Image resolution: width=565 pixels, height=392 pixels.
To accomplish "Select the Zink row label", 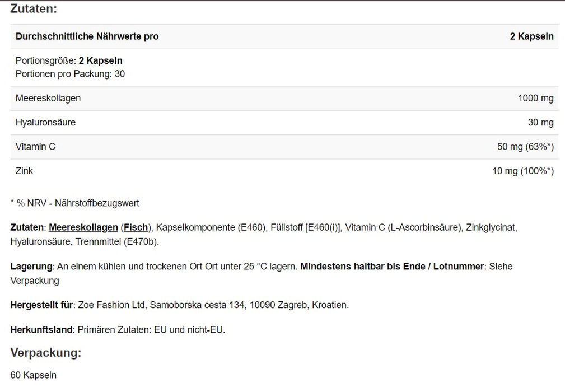I will click(x=25, y=171).
